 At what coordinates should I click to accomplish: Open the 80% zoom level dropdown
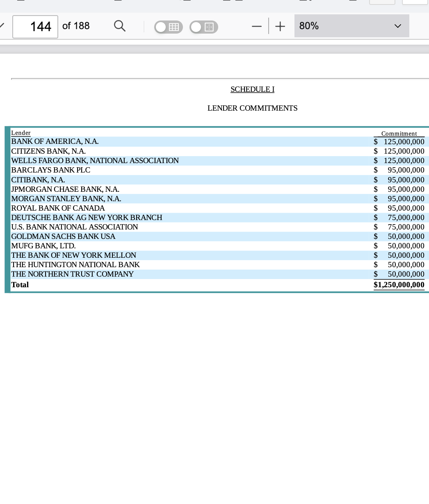coord(351,26)
